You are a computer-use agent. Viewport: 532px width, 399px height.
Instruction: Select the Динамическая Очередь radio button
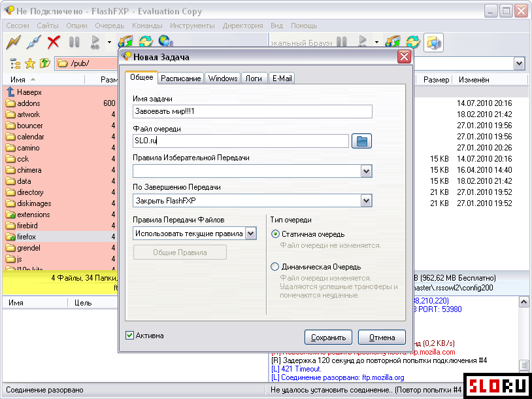pos(274,267)
